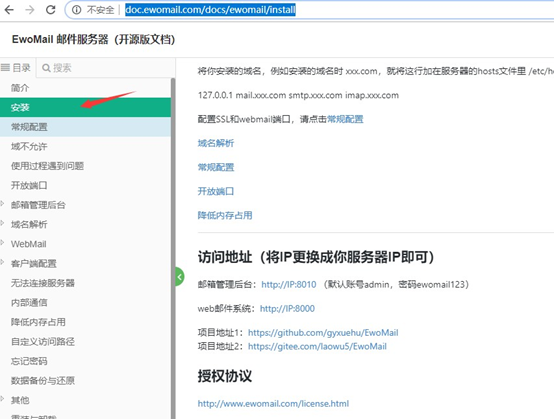Follow the 开放端口 content link
Screen dimensions: 554x419
[x=216, y=191]
